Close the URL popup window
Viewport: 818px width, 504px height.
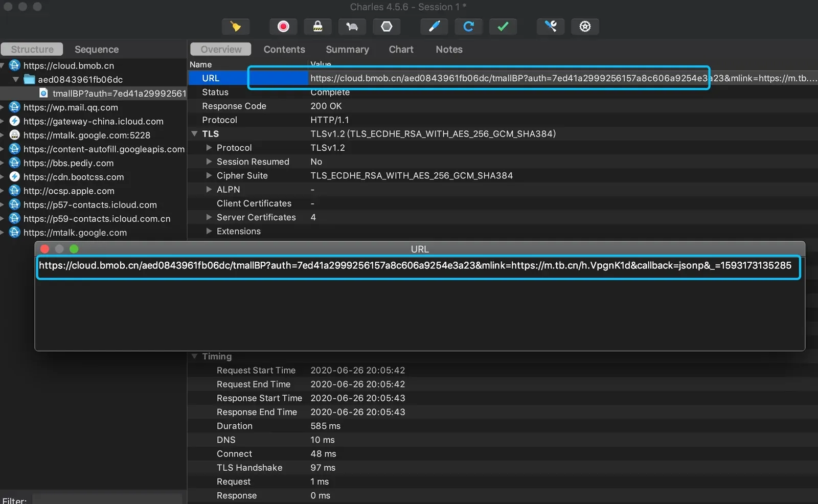click(44, 249)
